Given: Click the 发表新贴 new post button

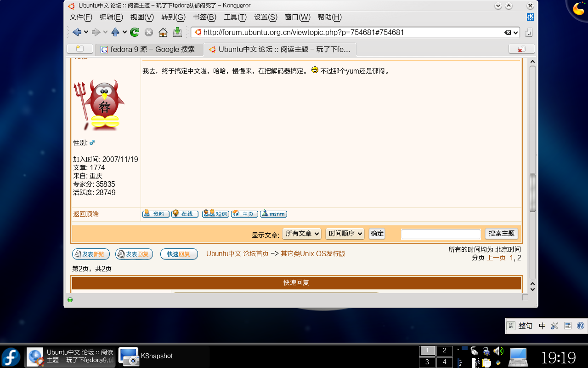Looking at the screenshot, I should pos(91,254).
